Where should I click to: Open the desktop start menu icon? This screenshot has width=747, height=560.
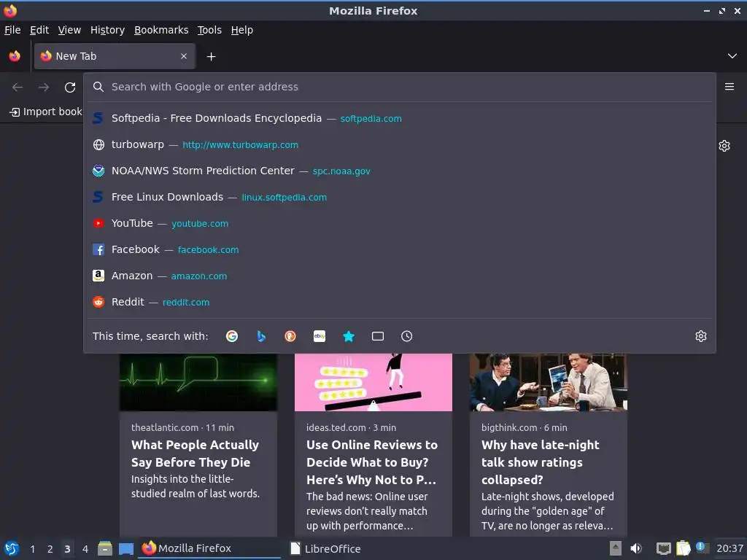[12, 548]
